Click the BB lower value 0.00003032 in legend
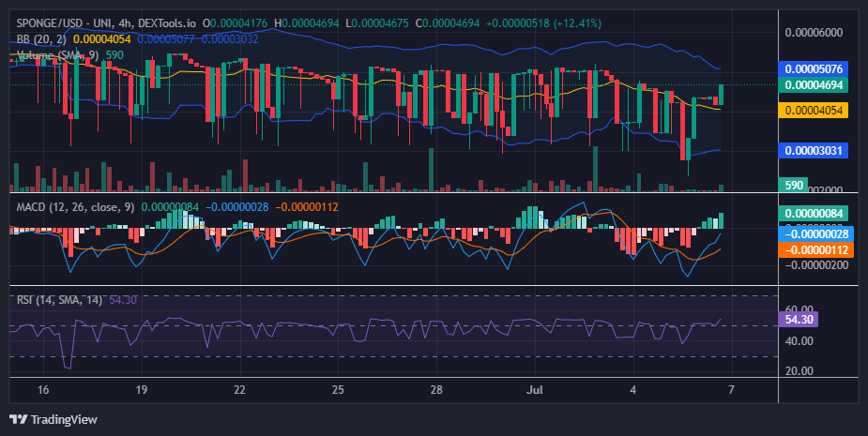Image resolution: width=868 pixels, height=436 pixels. pos(230,39)
